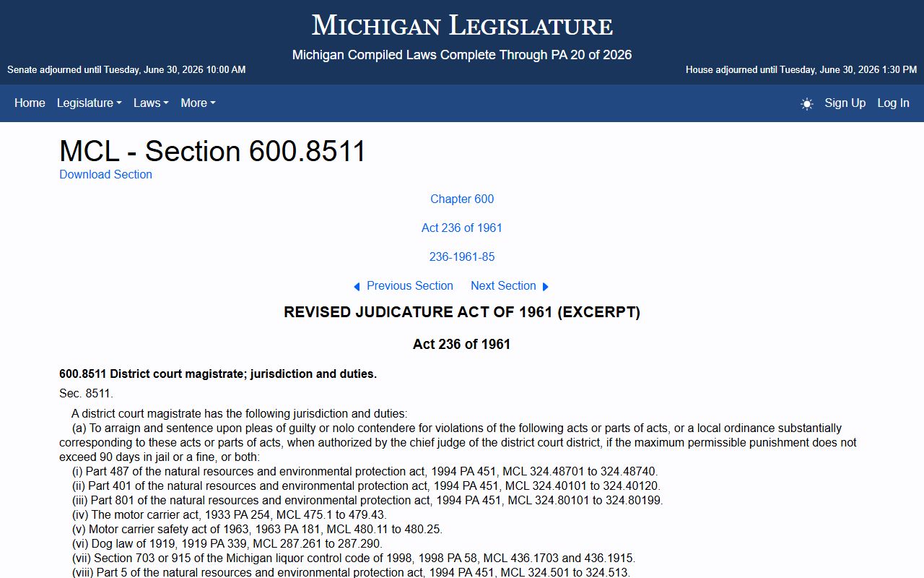Click the bold 'Act 236 of 1961' heading

point(462,344)
